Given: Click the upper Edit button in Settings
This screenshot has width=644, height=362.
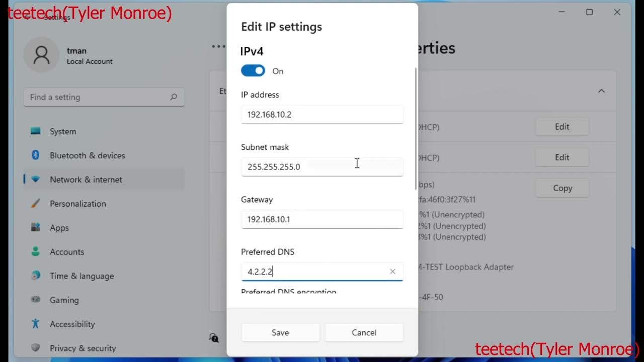Looking at the screenshot, I should (x=562, y=127).
